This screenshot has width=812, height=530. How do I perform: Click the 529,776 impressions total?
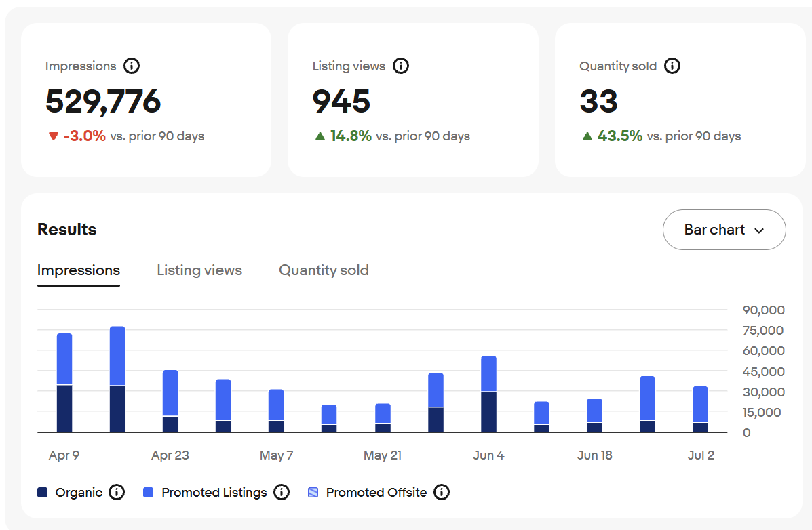click(x=103, y=102)
